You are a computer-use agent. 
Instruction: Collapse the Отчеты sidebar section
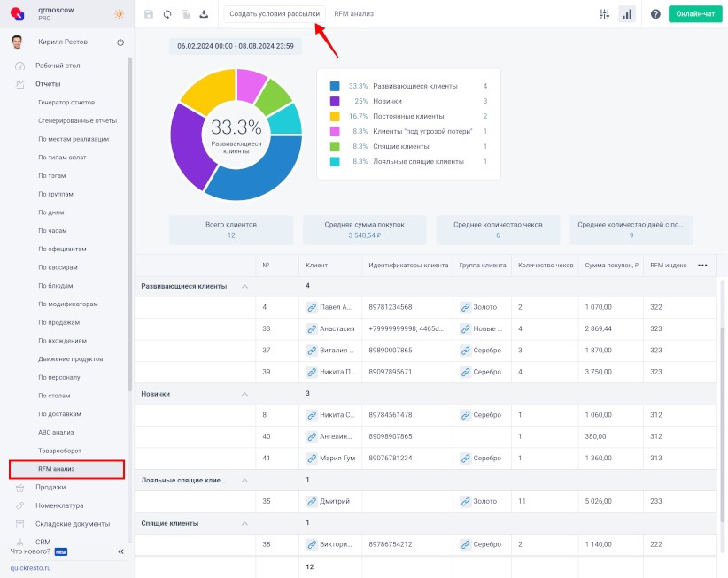[x=48, y=84]
